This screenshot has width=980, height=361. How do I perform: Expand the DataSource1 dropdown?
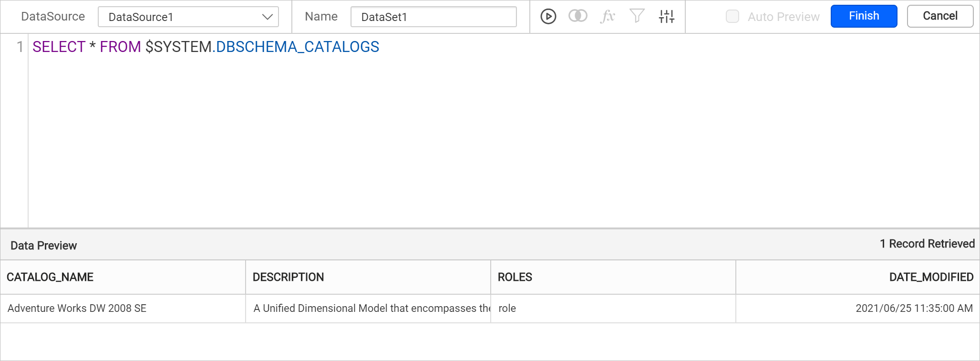pyautogui.click(x=188, y=17)
